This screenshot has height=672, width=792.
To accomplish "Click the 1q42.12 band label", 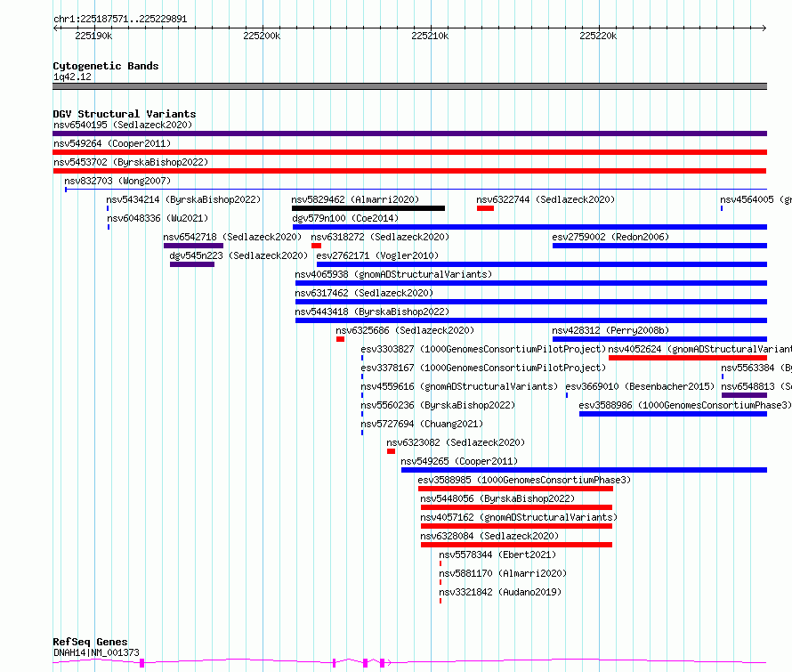I will click(72, 77).
